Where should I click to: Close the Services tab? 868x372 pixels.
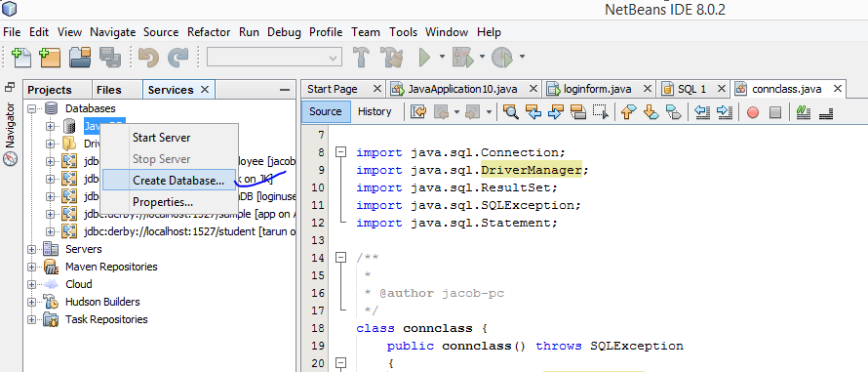point(204,89)
